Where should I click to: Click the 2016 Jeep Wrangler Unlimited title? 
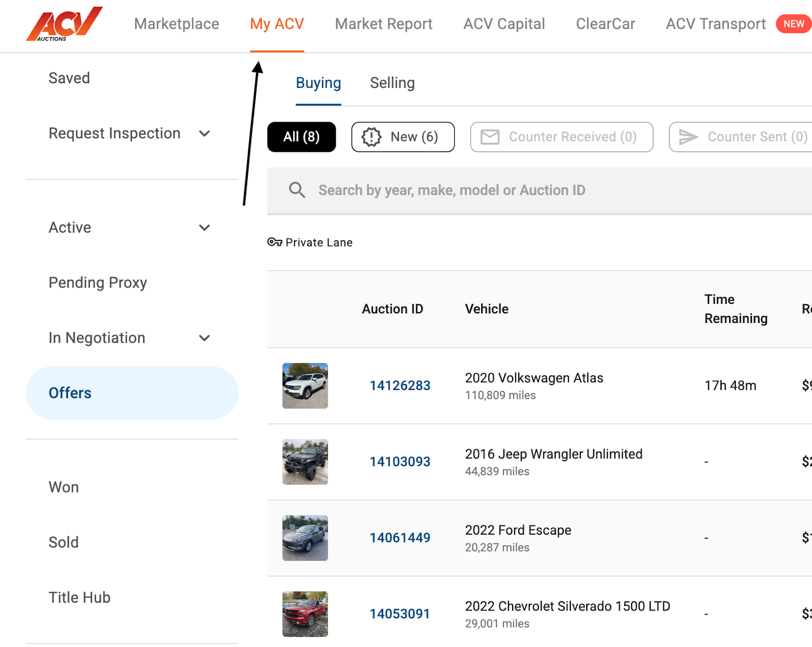tap(554, 454)
